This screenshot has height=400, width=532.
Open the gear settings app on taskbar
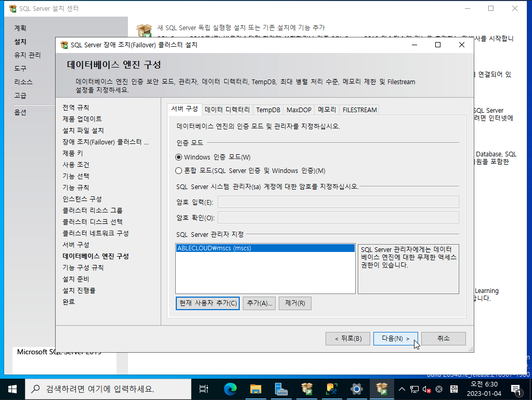[357, 389]
